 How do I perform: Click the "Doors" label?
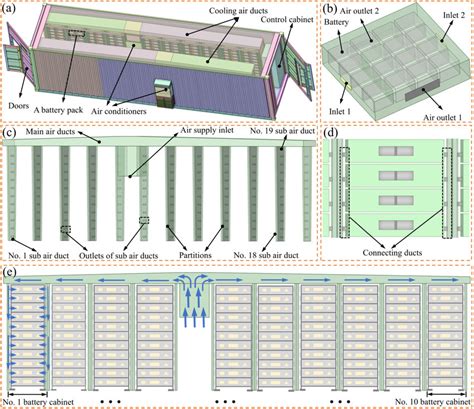[19, 106]
